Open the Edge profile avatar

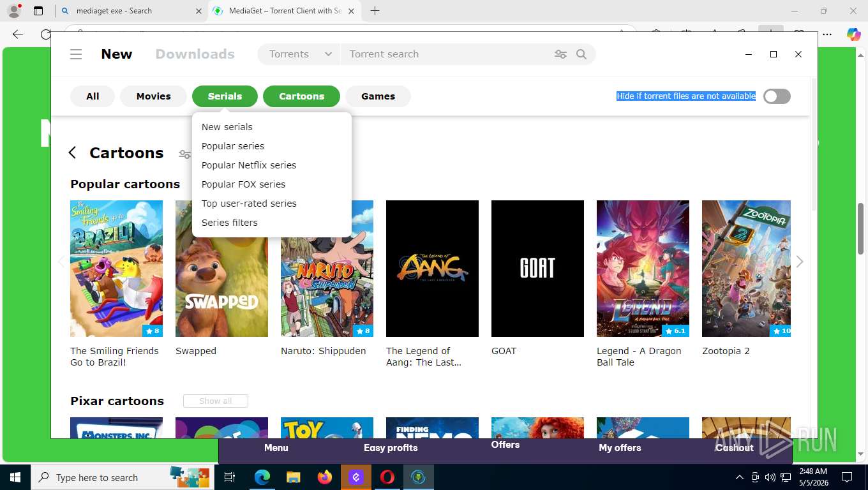point(14,11)
